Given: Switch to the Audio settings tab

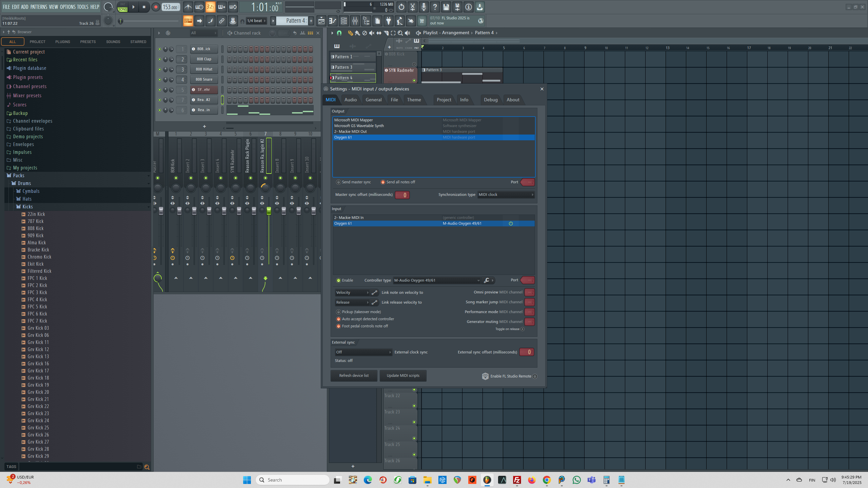Looking at the screenshot, I should click(350, 100).
